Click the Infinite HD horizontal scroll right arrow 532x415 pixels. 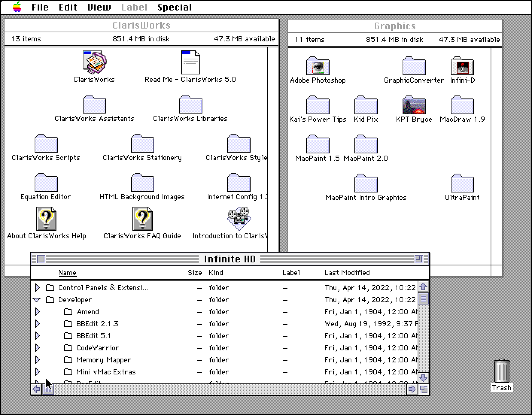tap(412, 389)
